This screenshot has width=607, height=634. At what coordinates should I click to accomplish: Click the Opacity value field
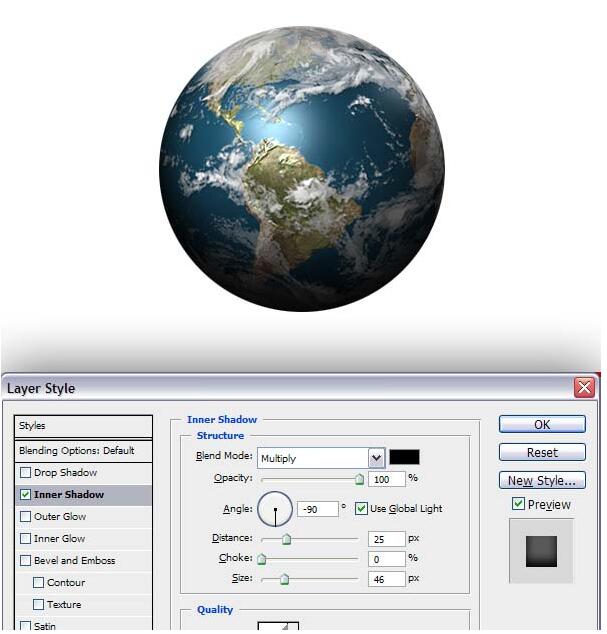click(387, 479)
